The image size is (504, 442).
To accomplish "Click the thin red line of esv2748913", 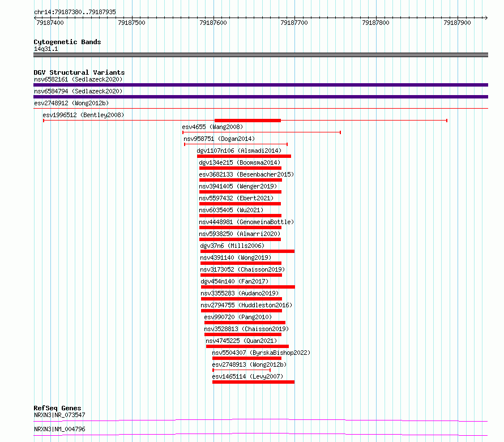I will pyautogui.click(x=241, y=370).
